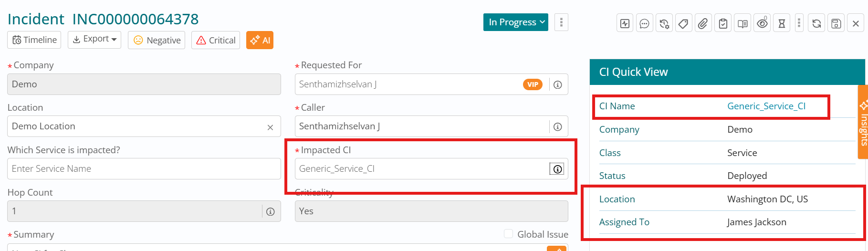Check the Global Issue checkbox
Image resolution: width=868 pixels, height=251 pixels.
509,234
